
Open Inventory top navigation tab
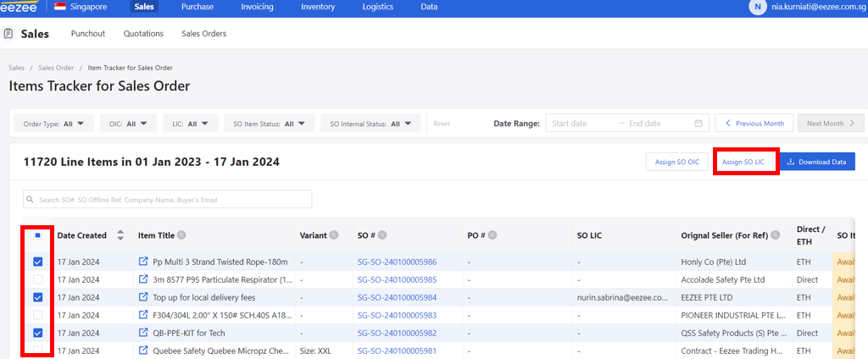click(318, 7)
